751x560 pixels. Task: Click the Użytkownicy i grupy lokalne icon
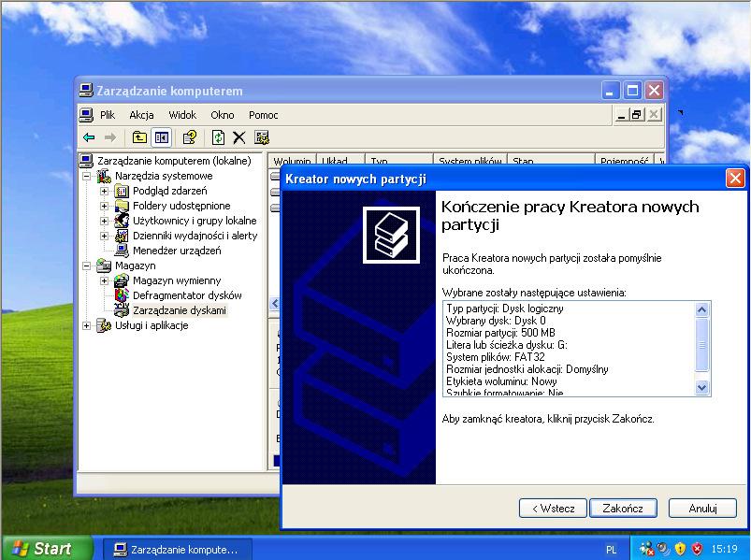point(122,222)
